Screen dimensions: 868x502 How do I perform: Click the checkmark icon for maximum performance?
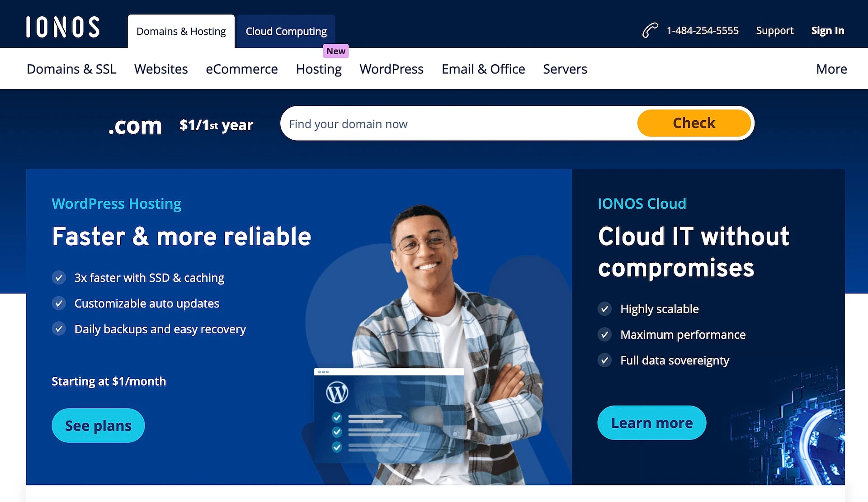click(x=604, y=334)
